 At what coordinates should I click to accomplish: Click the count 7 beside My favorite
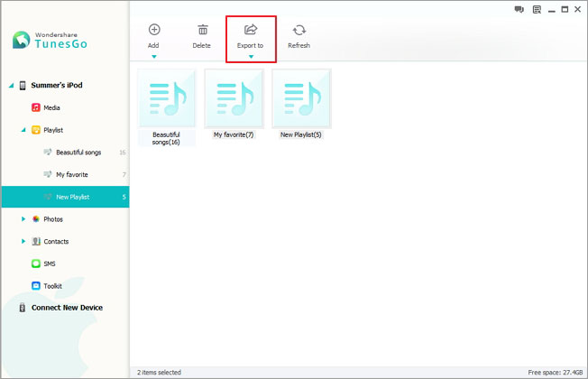[124, 174]
